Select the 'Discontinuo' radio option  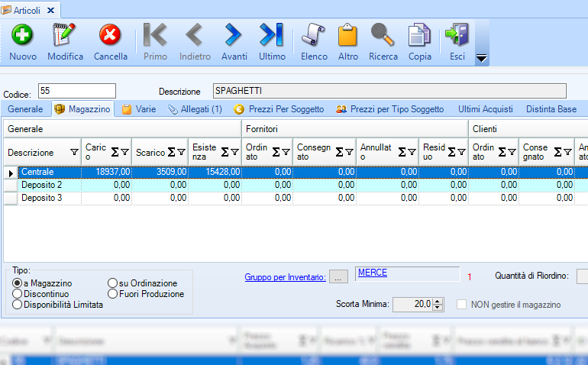[18, 293]
